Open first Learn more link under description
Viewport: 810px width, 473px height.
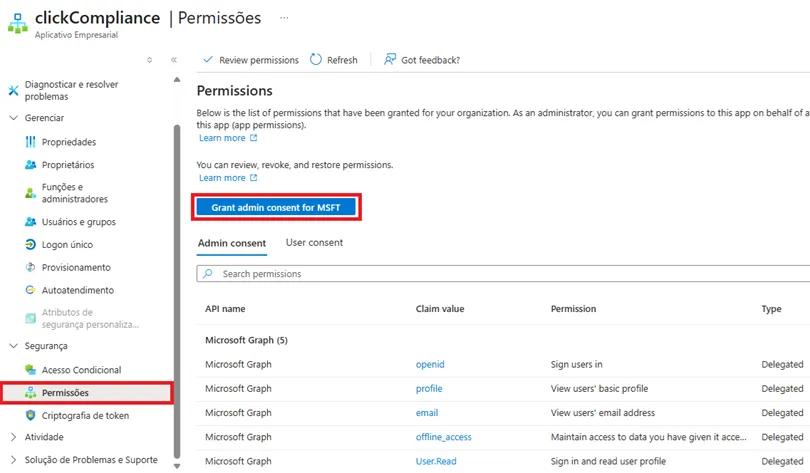pos(222,138)
